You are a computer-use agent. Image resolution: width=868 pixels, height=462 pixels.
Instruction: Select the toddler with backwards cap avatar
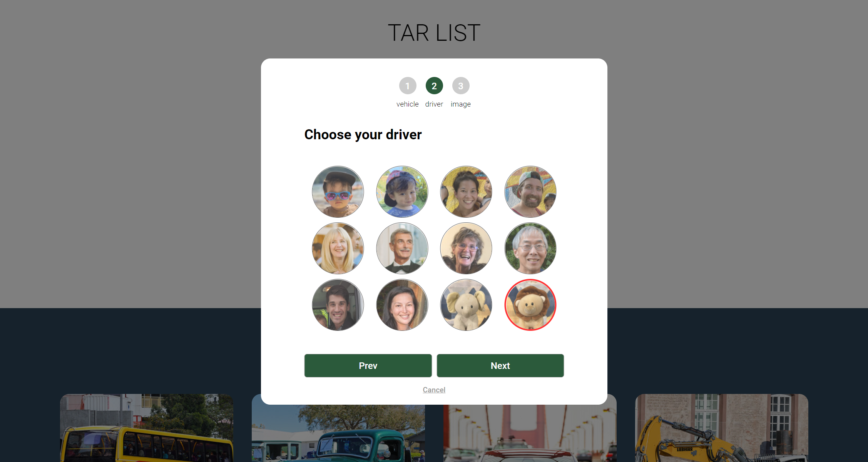point(402,192)
